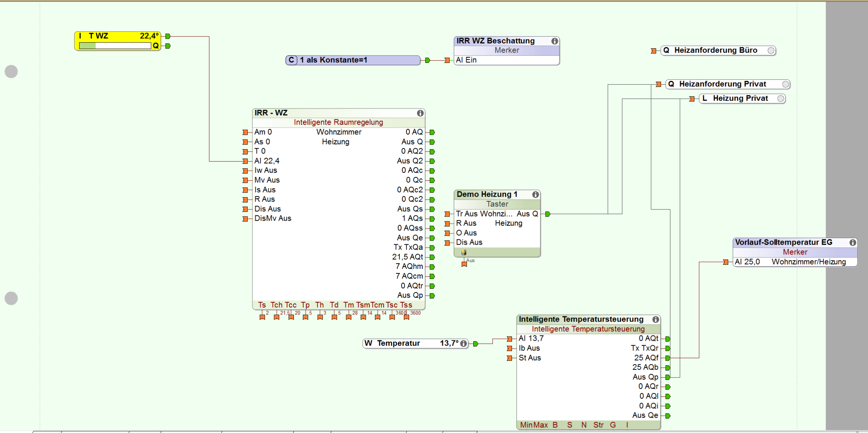Screen dimensions: 868x433
Task: Click the green AQf output of Temperatursteuerung
Action: click(x=668, y=358)
